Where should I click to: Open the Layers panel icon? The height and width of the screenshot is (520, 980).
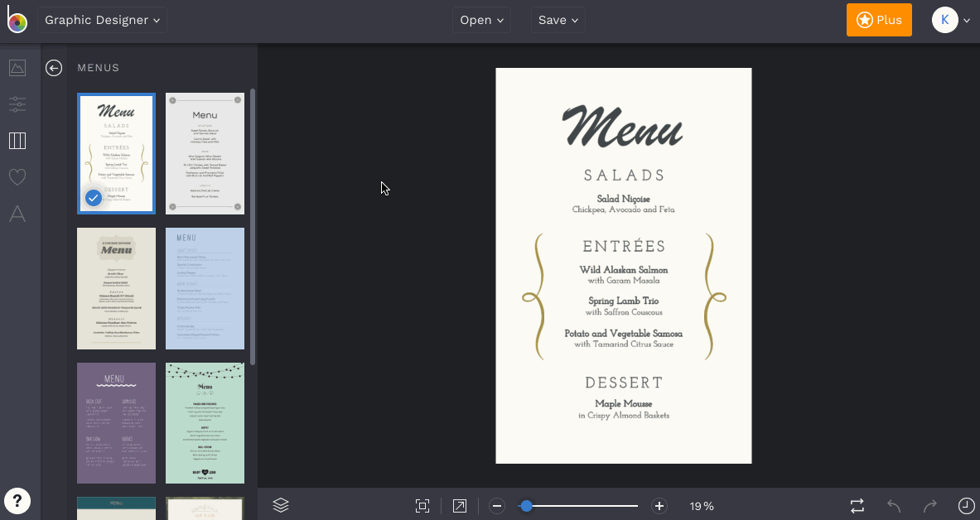281,506
